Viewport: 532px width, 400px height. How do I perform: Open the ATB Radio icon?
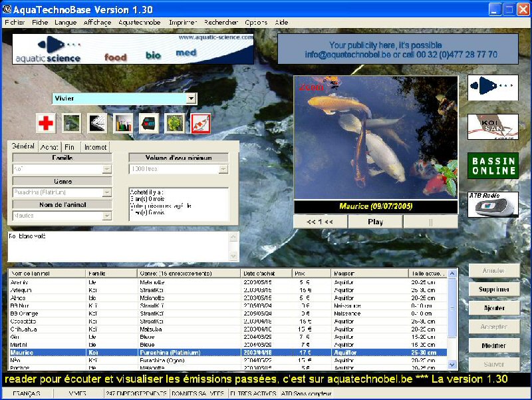[492, 204]
